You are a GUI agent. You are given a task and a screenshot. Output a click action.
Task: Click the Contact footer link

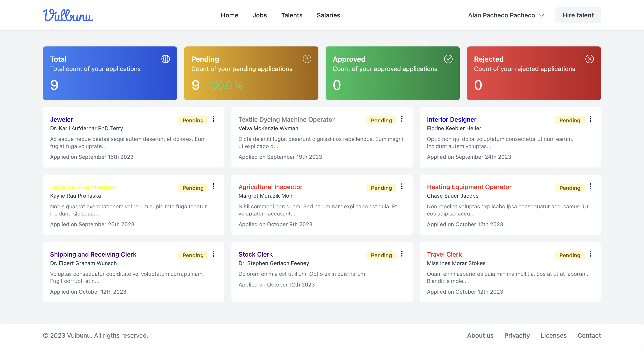[x=589, y=335]
